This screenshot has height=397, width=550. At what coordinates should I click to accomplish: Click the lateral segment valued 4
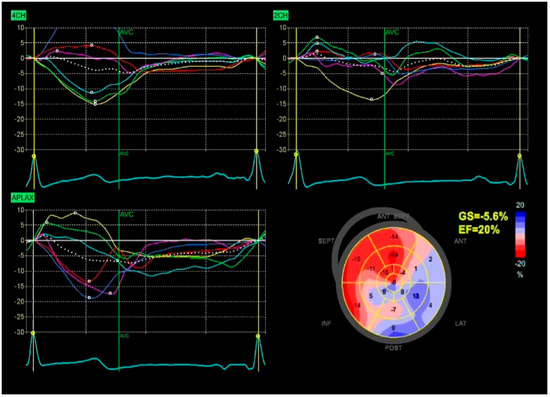[x=430, y=305]
